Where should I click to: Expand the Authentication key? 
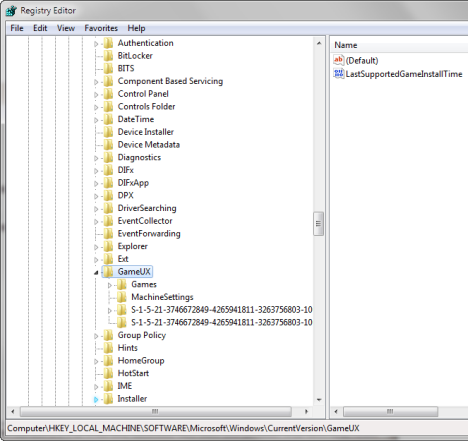(96, 44)
